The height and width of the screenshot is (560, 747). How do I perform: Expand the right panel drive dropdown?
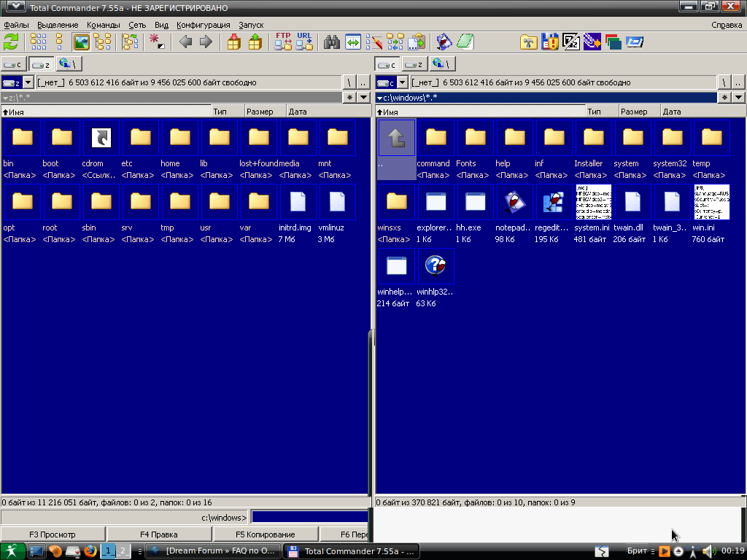(x=403, y=82)
